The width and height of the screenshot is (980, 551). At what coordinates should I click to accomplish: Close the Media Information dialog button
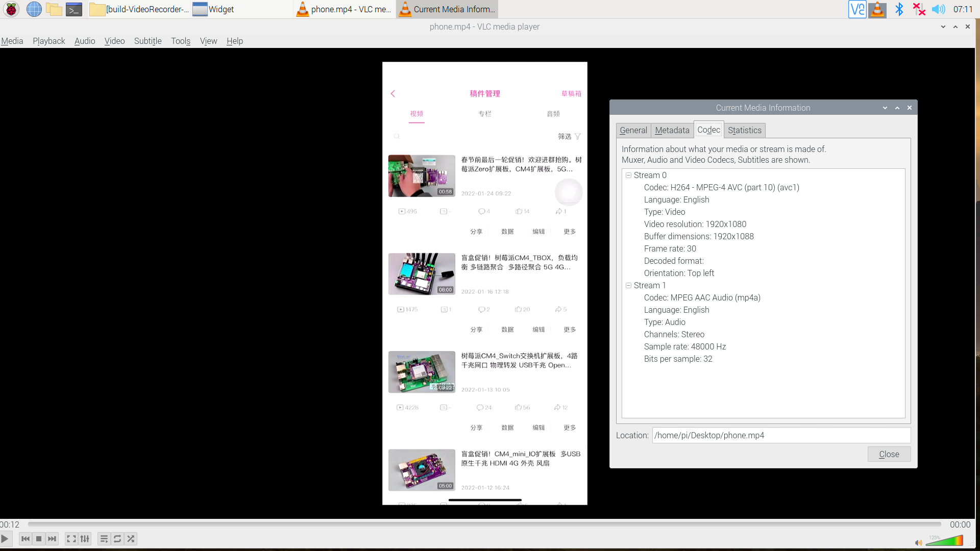coord(889,454)
